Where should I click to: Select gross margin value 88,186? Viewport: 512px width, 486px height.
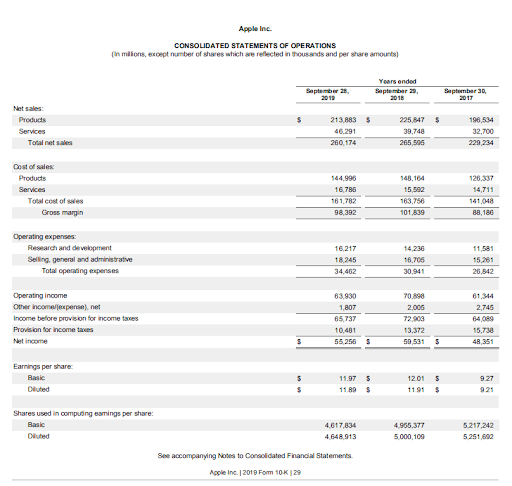tap(483, 212)
